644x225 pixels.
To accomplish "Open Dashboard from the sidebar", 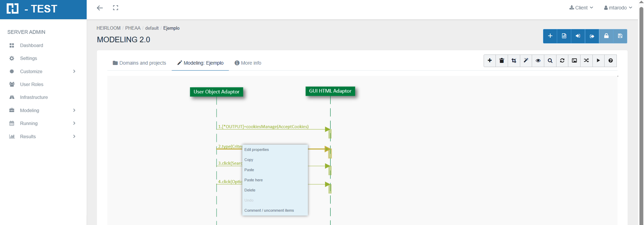I will coord(31,45).
